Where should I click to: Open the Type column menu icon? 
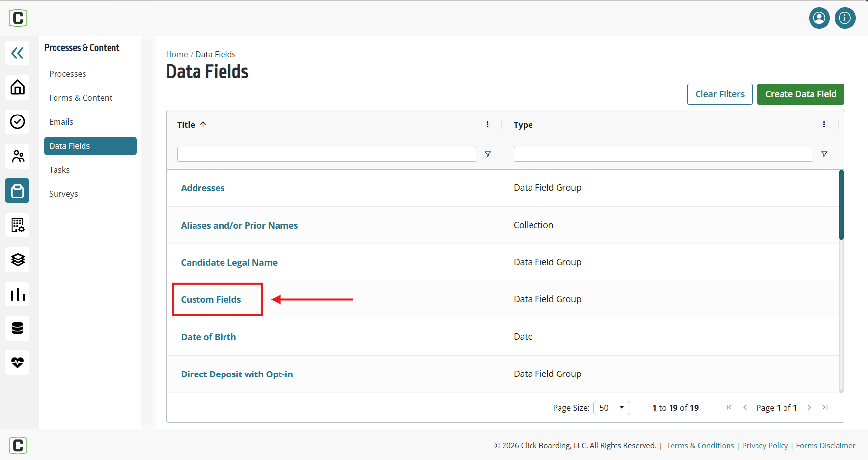pos(824,125)
